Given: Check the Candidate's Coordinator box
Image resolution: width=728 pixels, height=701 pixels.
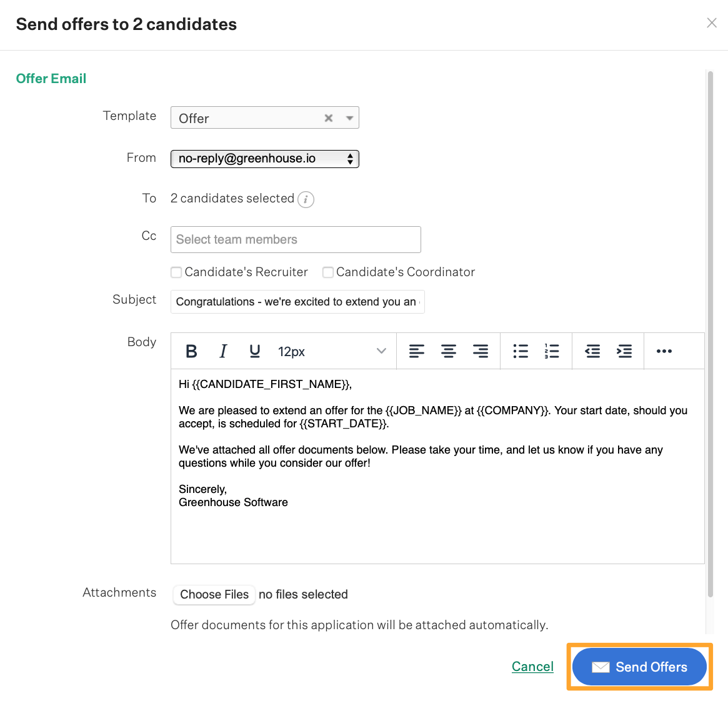Looking at the screenshot, I should tap(328, 272).
